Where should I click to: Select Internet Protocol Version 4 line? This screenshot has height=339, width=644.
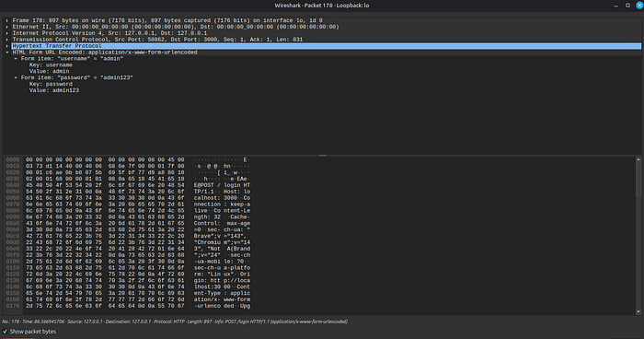coord(109,33)
